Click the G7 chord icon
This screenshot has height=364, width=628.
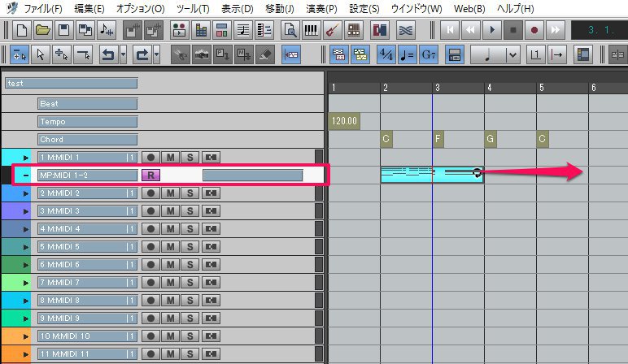[429, 54]
